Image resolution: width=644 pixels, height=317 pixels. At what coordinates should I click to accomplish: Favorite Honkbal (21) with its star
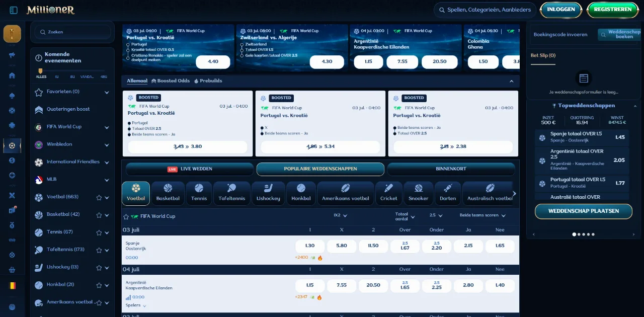(99, 285)
